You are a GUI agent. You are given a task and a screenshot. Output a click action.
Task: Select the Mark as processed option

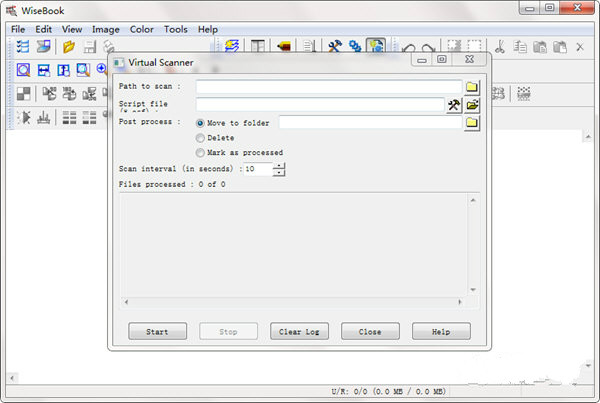200,153
